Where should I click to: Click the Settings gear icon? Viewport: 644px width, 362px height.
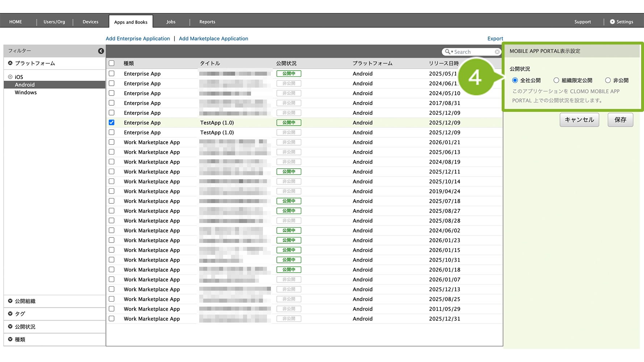click(612, 22)
